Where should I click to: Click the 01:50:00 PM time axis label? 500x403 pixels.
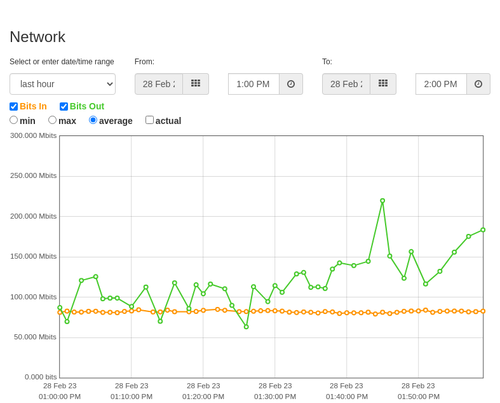click(x=418, y=397)
